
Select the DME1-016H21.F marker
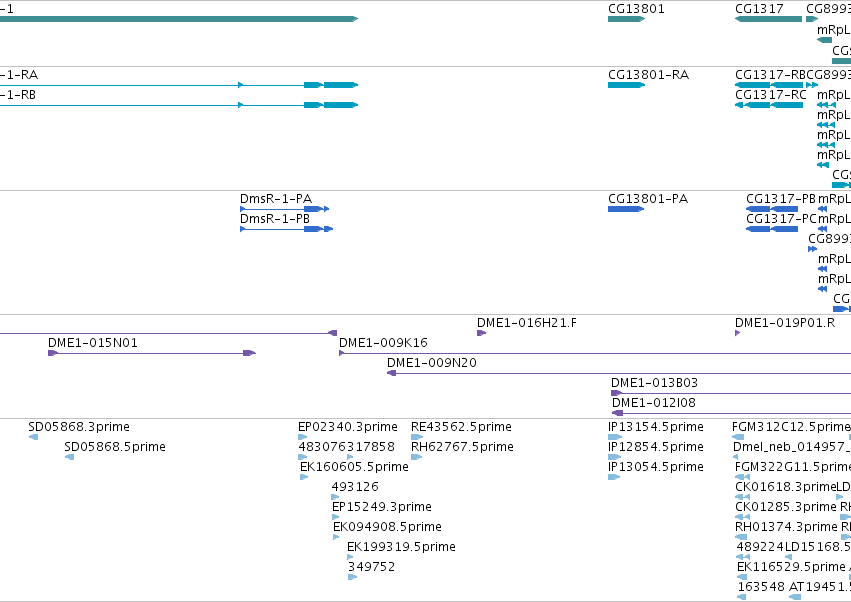[481, 333]
